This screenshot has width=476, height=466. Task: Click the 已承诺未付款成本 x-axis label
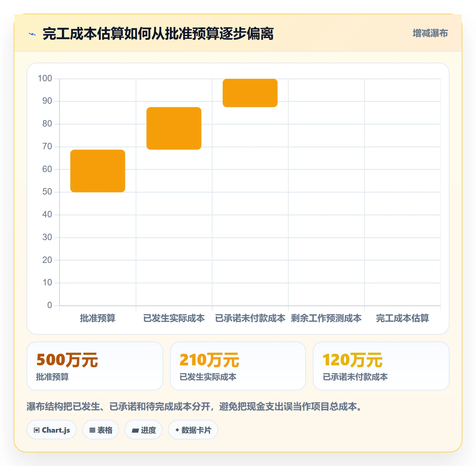250,318
